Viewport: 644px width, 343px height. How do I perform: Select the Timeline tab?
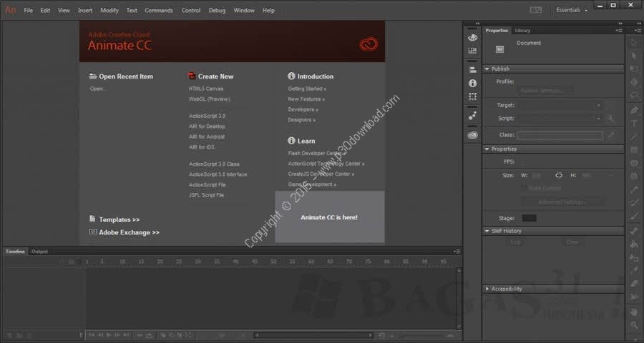coord(15,252)
